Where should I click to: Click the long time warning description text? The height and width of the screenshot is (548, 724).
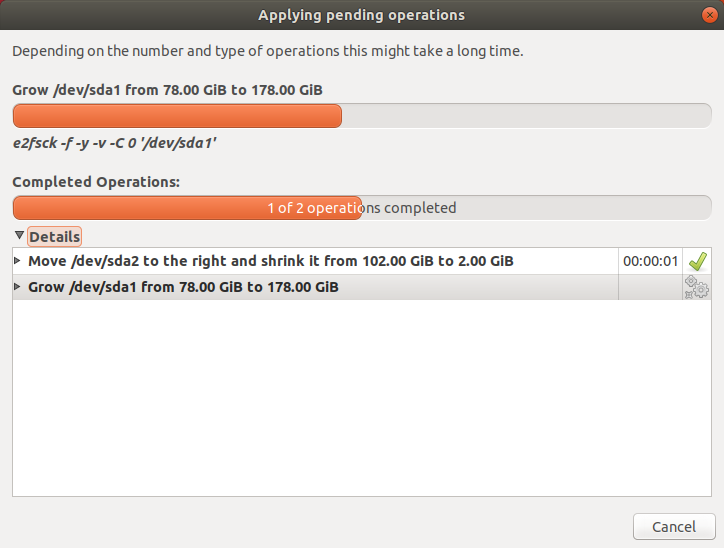tap(267, 50)
